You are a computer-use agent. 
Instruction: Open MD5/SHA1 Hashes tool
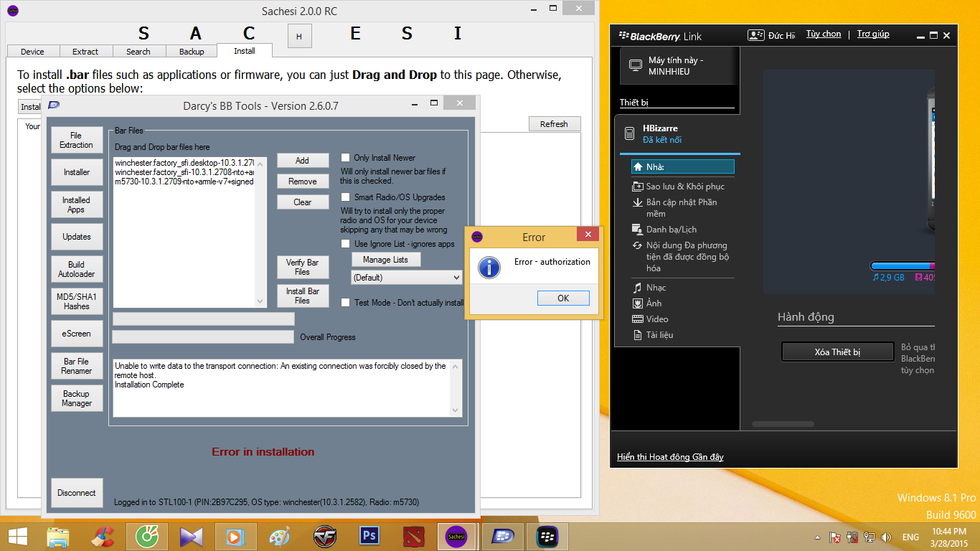77,301
